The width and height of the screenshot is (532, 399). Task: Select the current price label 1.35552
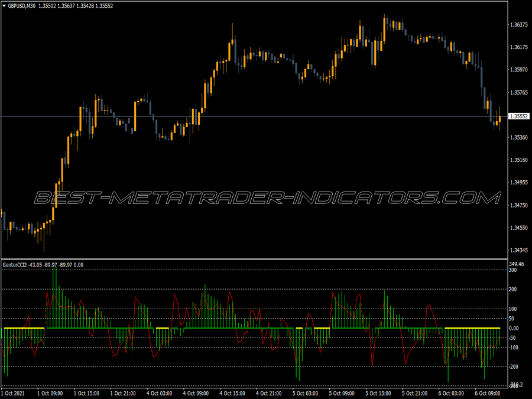519,116
